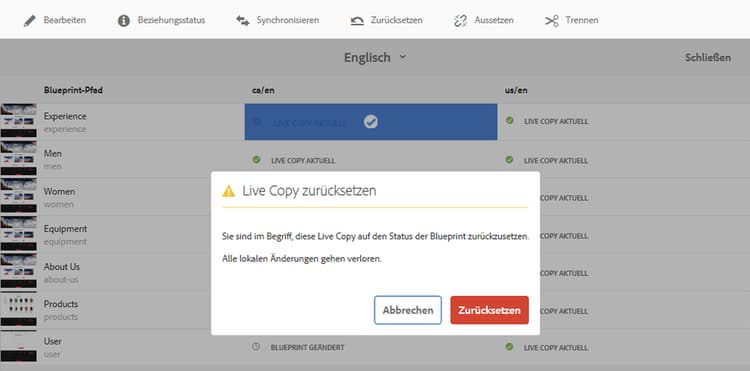
Task: Open the Englisch language dropdown
Action: tap(375, 57)
